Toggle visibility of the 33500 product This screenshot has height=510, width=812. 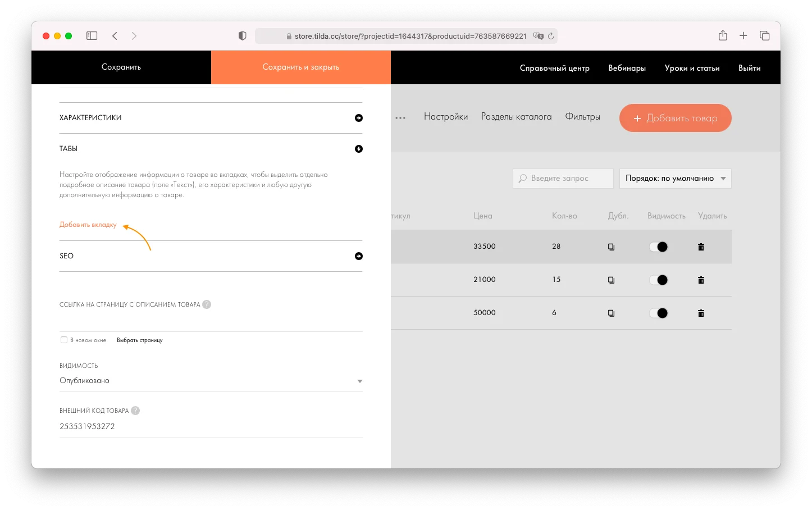tap(659, 247)
